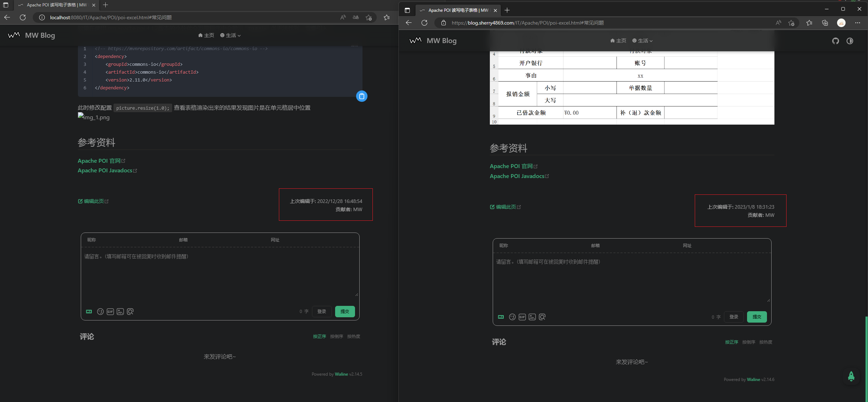Click the 登录 login button
The height and width of the screenshot is (402, 868).
pos(321,311)
